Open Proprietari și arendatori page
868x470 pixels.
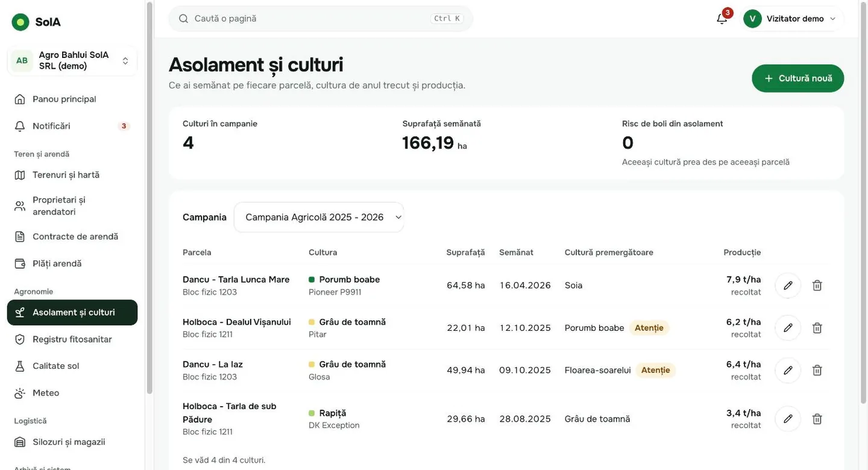pyautogui.click(x=72, y=205)
